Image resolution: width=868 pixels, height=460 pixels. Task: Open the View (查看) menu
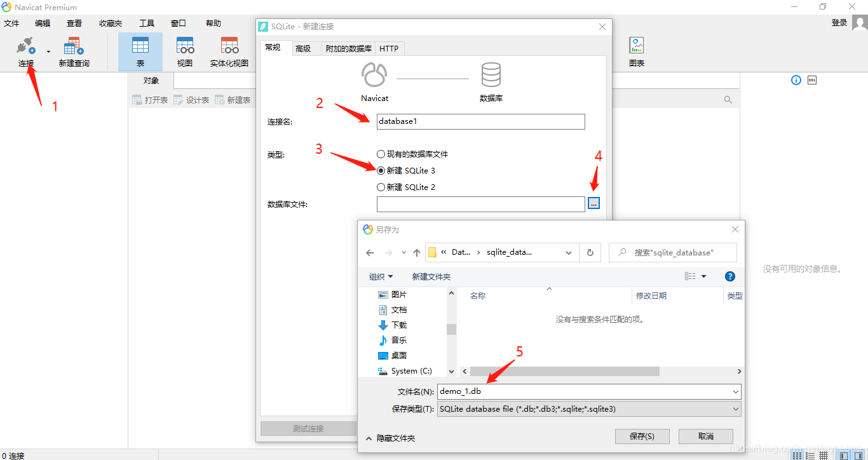74,24
